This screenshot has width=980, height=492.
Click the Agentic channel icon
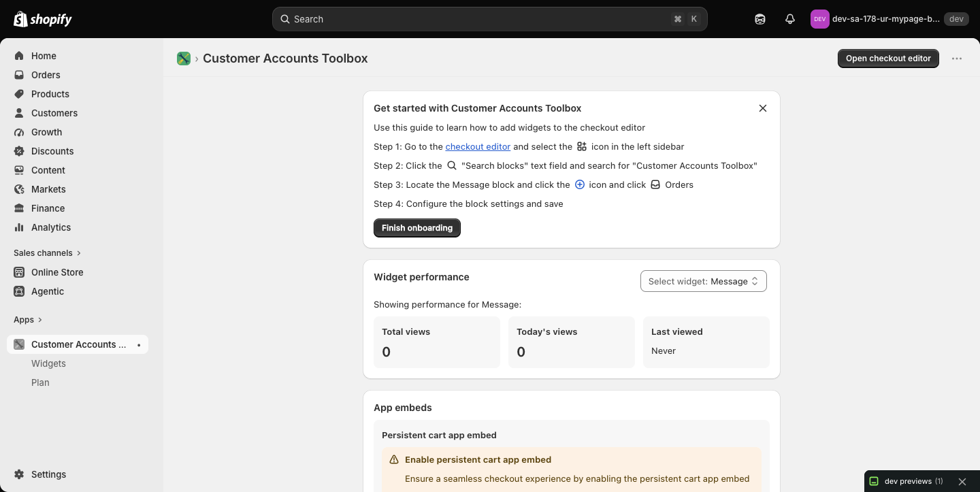point(19,291)
